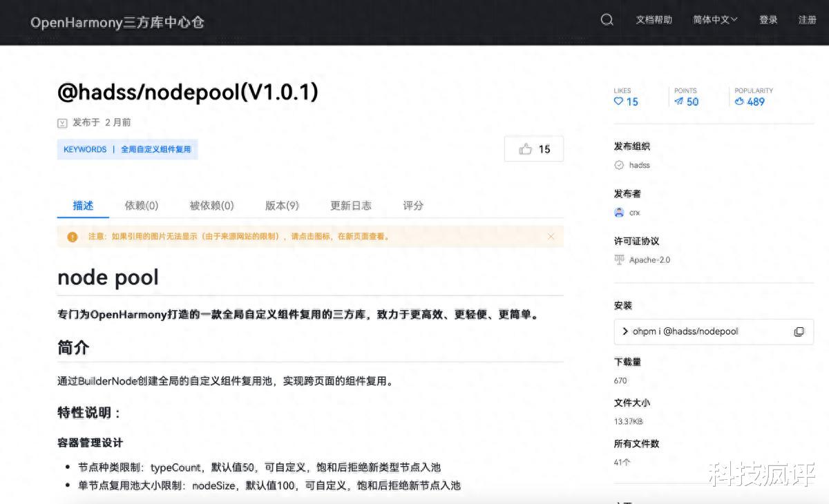
Task: Click the POINTS paper plane icon
Action: coord(678,101)
